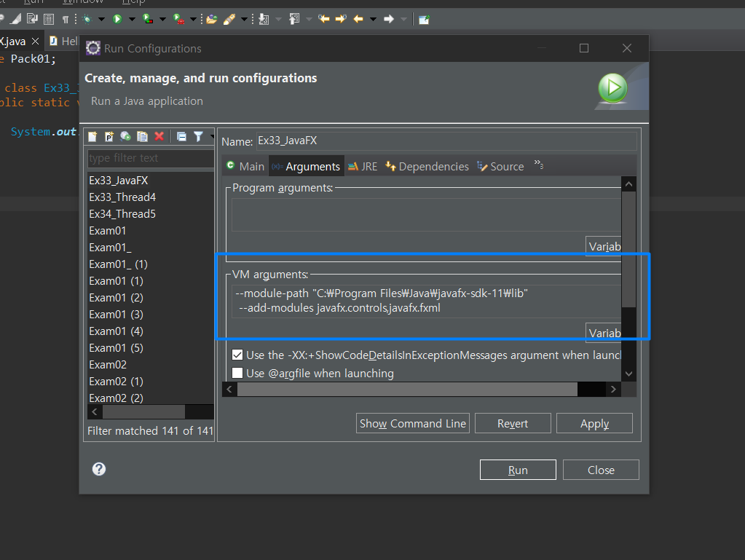The height and width of the screenshot is (560, 745).
Task: Navigate forward with white right arrow
Action: point(389,19)
